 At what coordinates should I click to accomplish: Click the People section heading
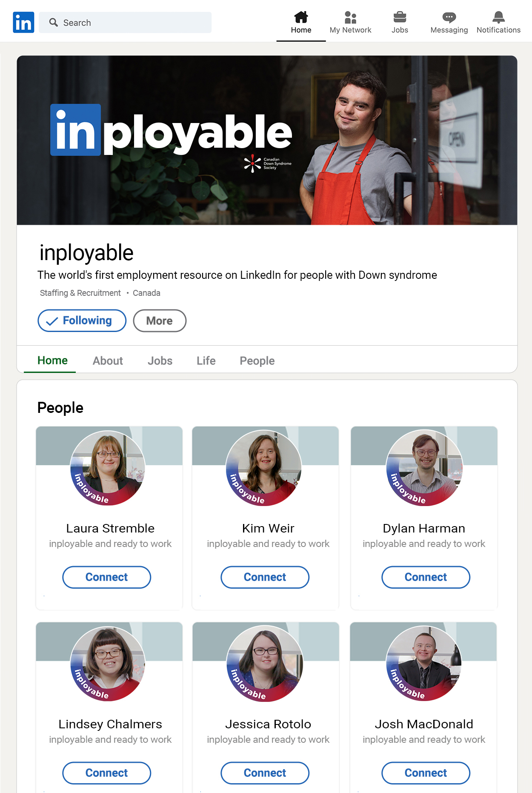click(x=60, y=408)
